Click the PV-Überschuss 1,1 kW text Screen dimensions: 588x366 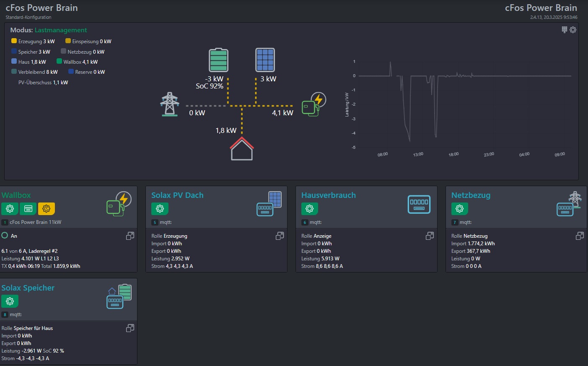pyautogui.click(x=43, y=83)
